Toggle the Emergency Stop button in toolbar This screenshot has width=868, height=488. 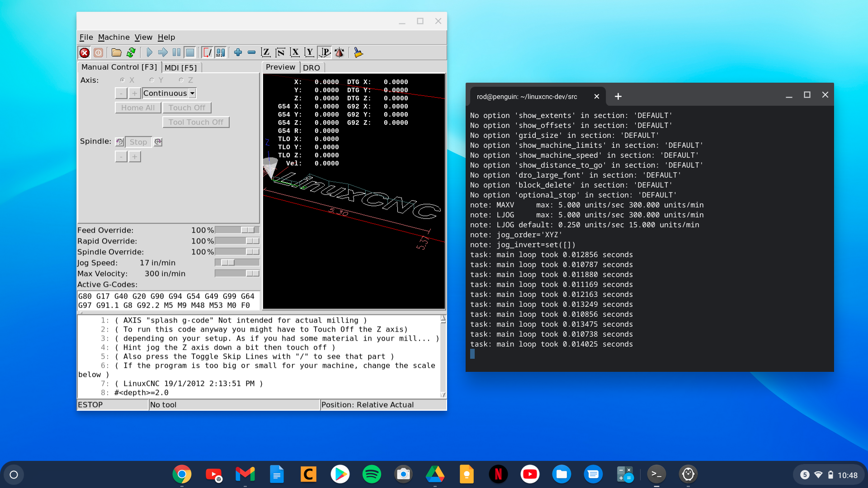point(85,53)
